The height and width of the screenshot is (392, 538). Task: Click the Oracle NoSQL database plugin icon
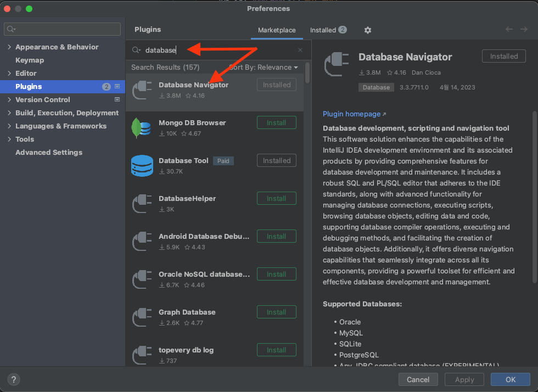tap(142, 279)
